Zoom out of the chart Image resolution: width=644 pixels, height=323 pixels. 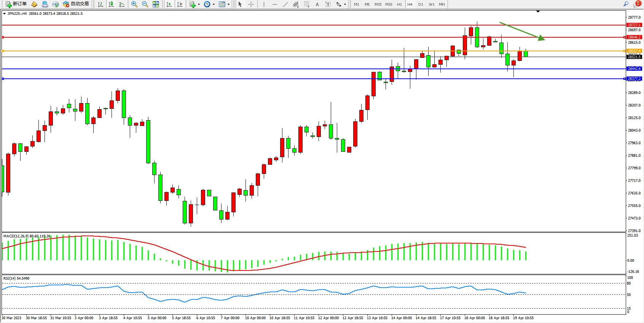pos(145,4)
